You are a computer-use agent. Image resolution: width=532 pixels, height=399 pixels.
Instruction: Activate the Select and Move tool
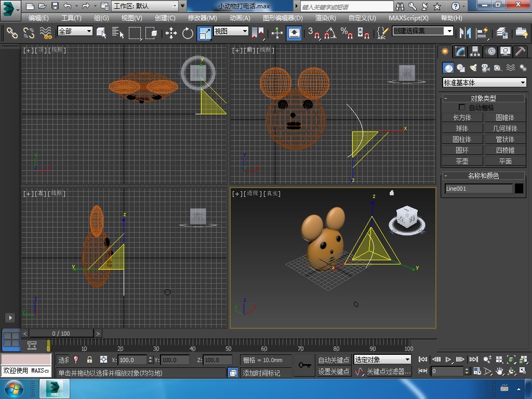(171, 33)
